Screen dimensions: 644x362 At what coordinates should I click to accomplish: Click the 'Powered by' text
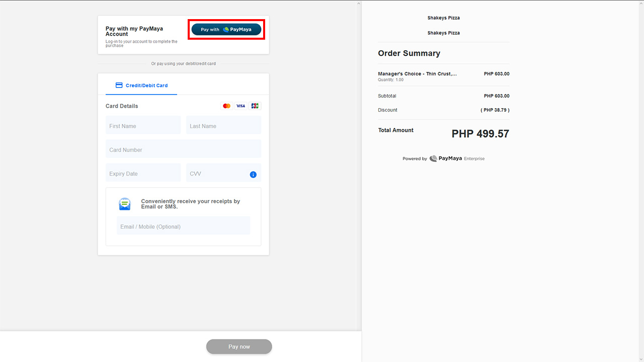click(415, 159)
